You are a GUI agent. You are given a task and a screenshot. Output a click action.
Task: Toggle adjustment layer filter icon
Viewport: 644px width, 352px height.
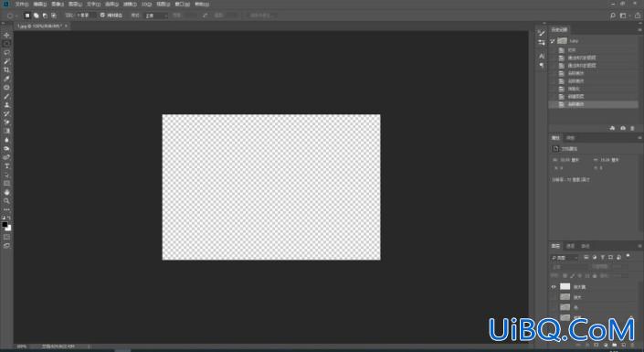pos(595,258)
